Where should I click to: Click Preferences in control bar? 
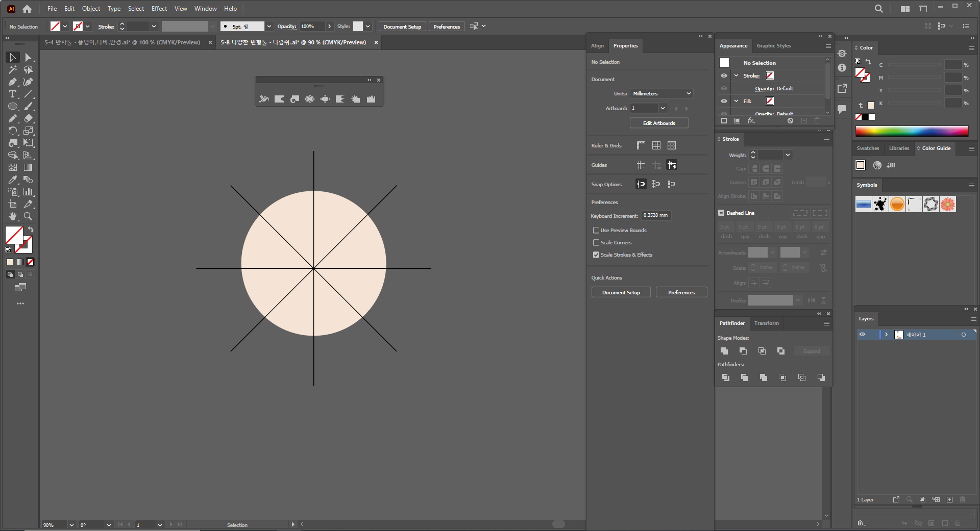[447, 27]
